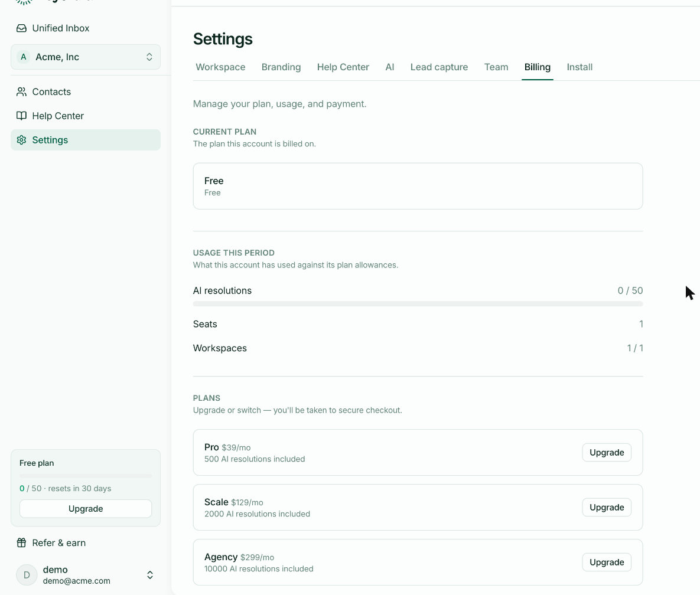
Task: Open the Lead capture tab
Action: click(439, 67)
